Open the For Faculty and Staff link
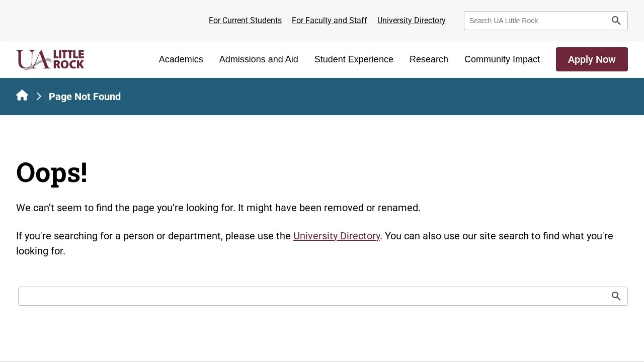 pos(330,21)
